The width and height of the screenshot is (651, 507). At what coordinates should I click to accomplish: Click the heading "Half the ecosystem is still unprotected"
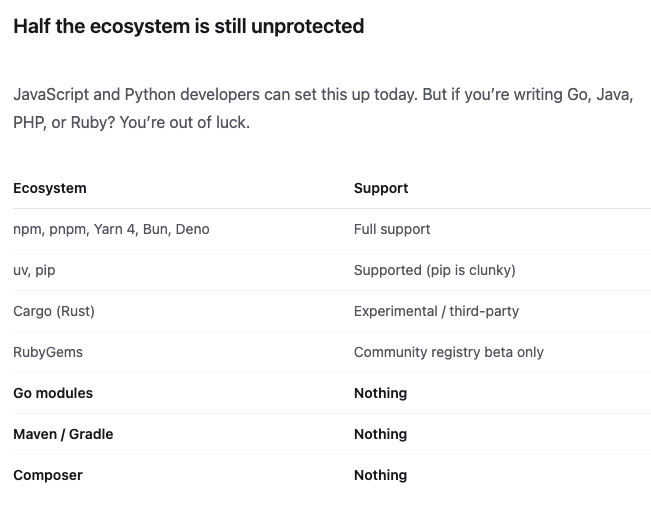tap(188, 27)
